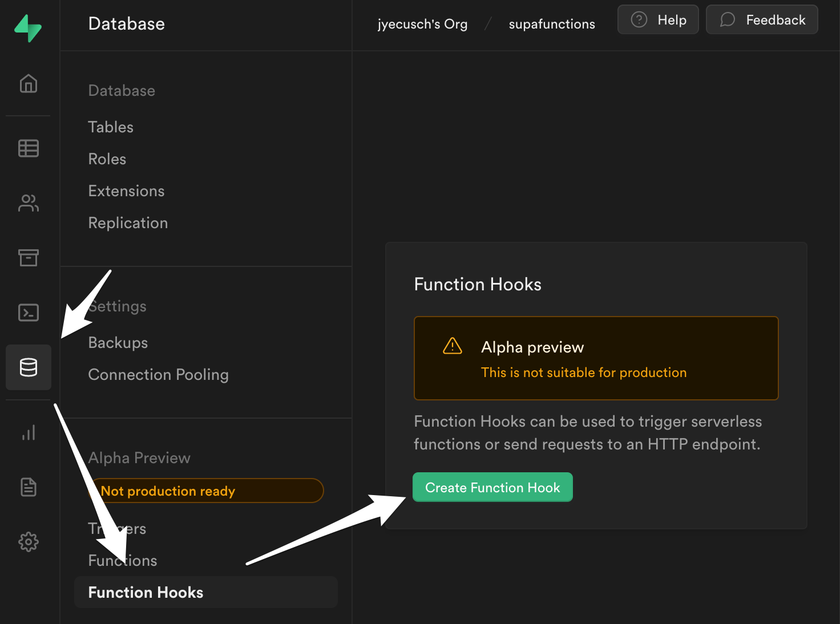Open the Table Editor icon

click(28, 148)
